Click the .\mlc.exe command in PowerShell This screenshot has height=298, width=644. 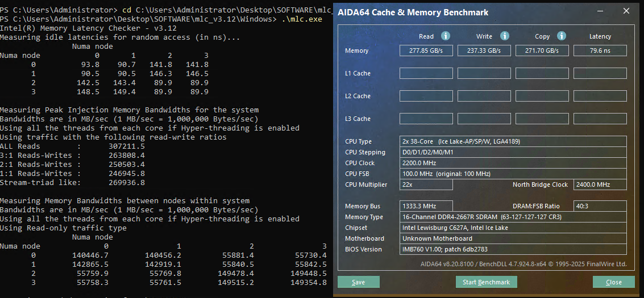point(302,19)
